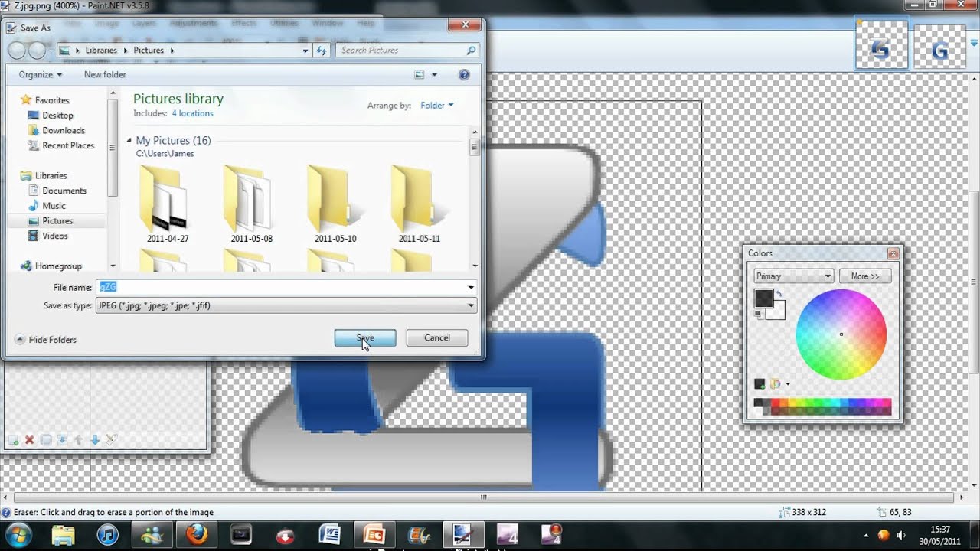Go to Downloads in navigation pane
980x551 pixels.
(63, 130)
